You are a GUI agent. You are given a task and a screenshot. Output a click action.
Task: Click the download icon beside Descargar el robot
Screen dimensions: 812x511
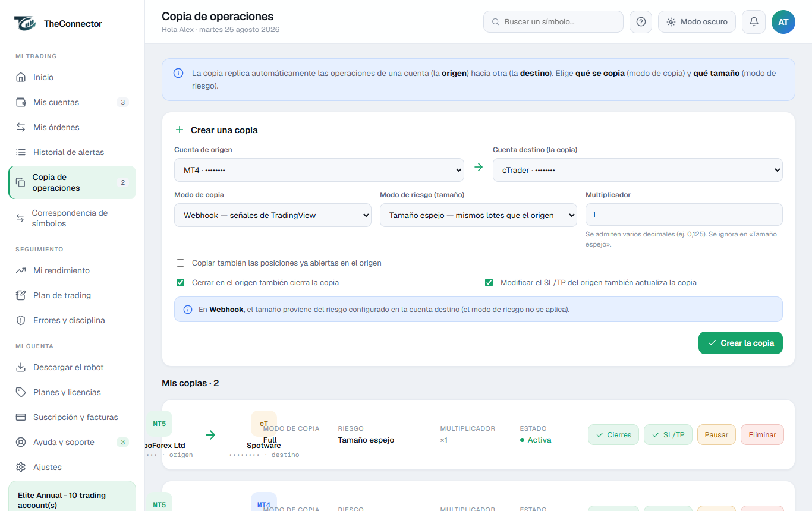pos(21,367)
